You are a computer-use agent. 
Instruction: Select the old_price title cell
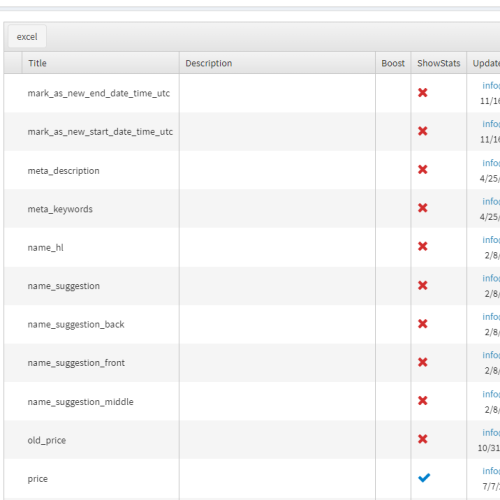click(92, 440)
